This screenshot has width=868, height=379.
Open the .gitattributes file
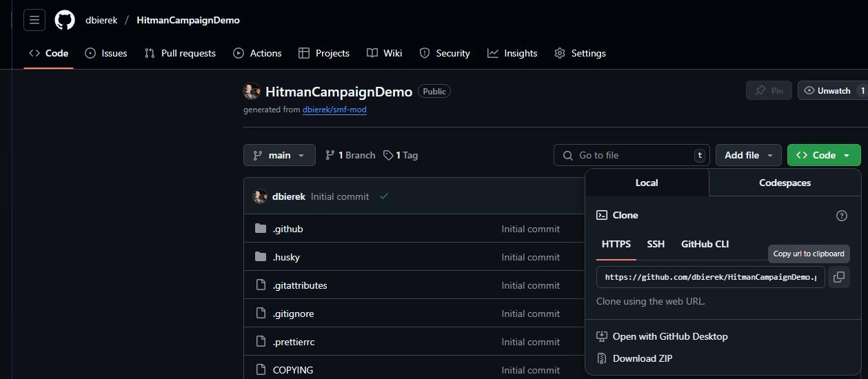click(300, 285)
